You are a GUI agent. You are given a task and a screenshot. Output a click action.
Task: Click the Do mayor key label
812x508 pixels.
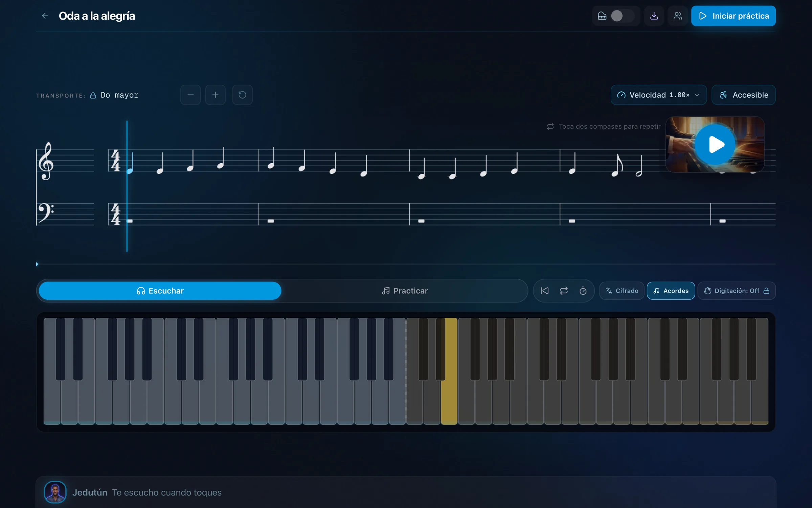119,95
